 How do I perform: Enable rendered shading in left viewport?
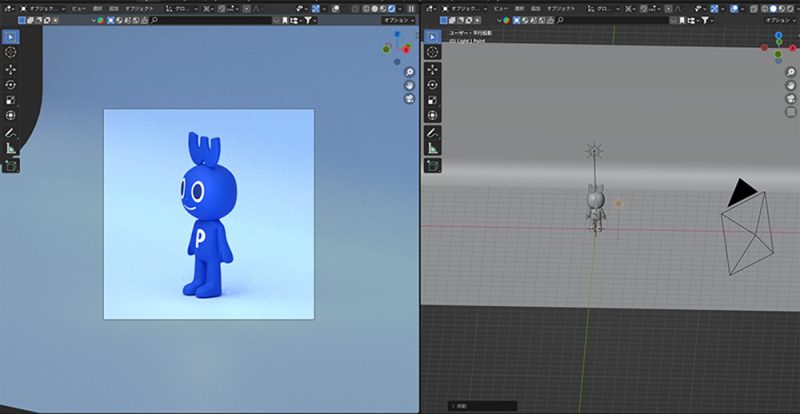[391, 9]
